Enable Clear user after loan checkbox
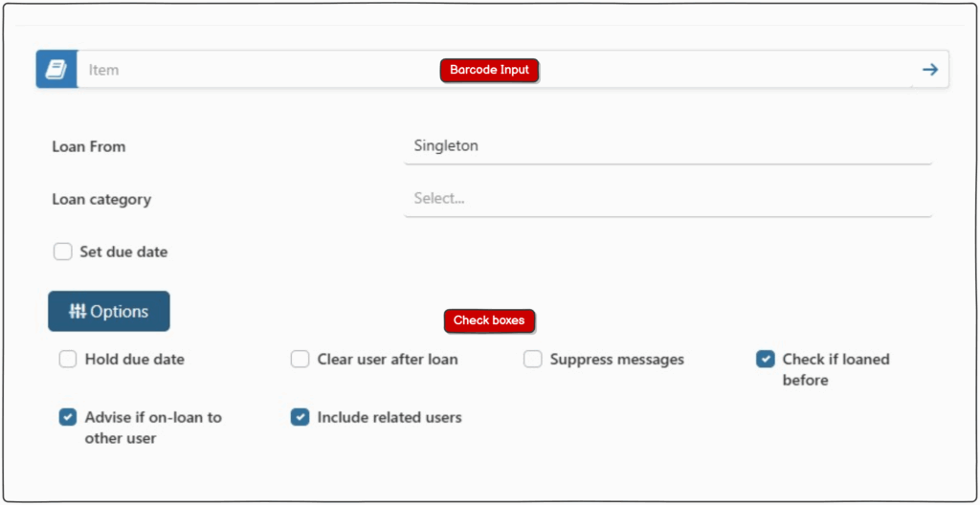Screen dimensions: 980x505 tap(301, 360)
